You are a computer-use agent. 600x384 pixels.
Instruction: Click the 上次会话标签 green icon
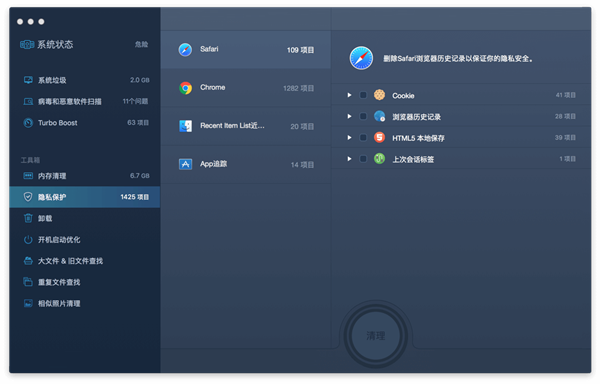coord(379,159)
